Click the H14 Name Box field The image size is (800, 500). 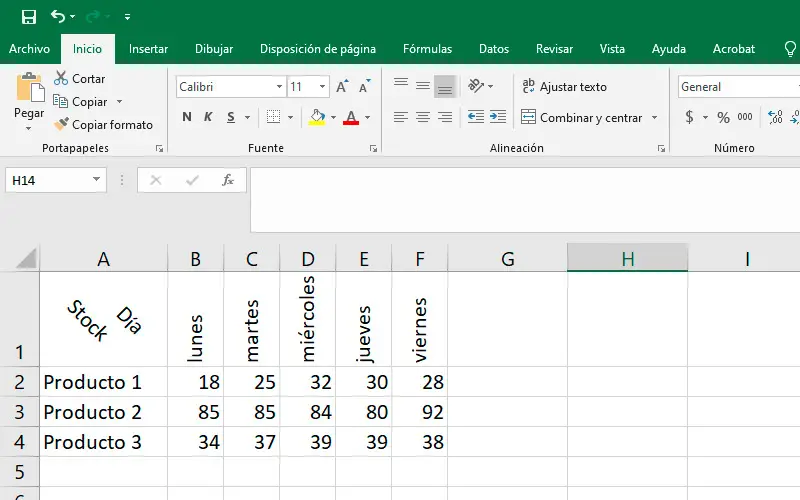pos(47,180)
